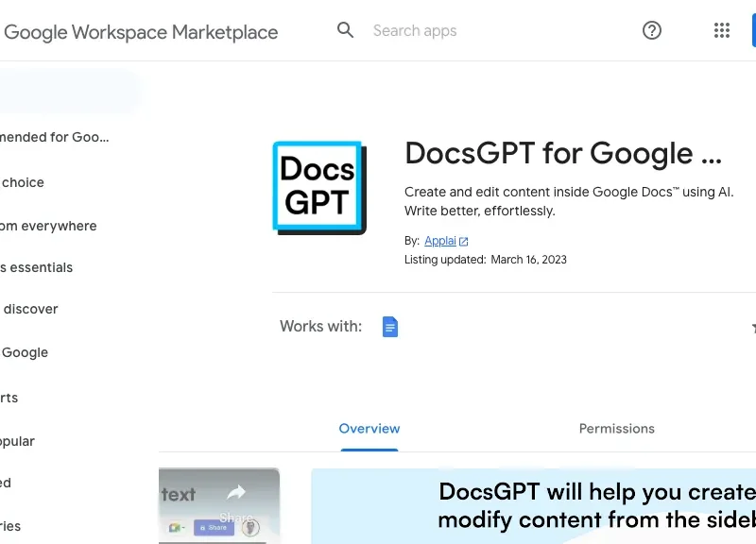Click the Google Docs icon after Works with
The height and width of the screenshot is (544, 756).
390,327
